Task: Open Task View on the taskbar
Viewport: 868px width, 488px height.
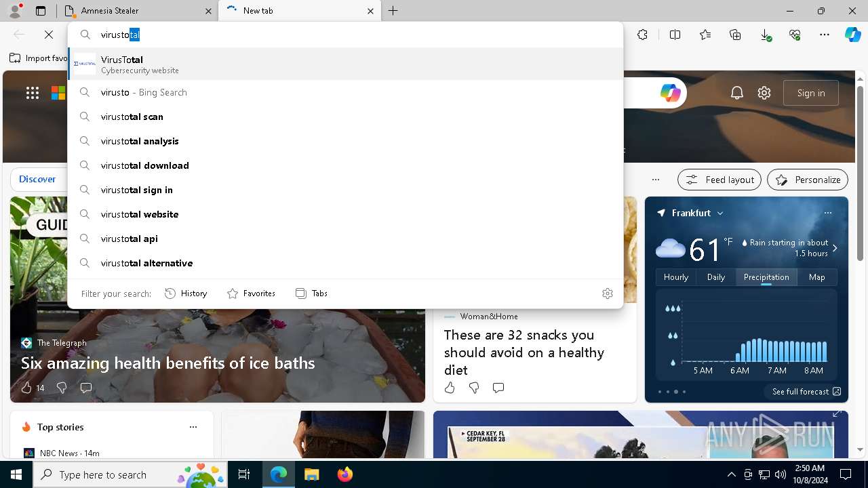Action: [244, 474]
